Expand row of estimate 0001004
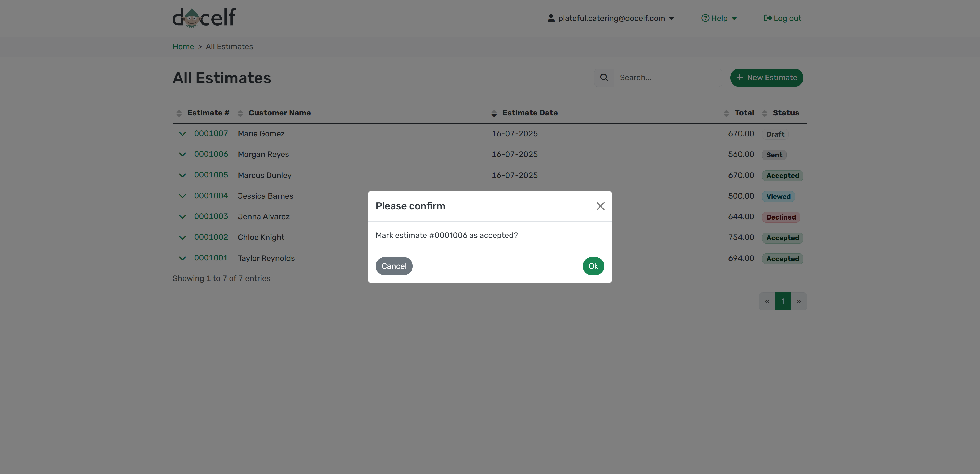 (182, 196)
